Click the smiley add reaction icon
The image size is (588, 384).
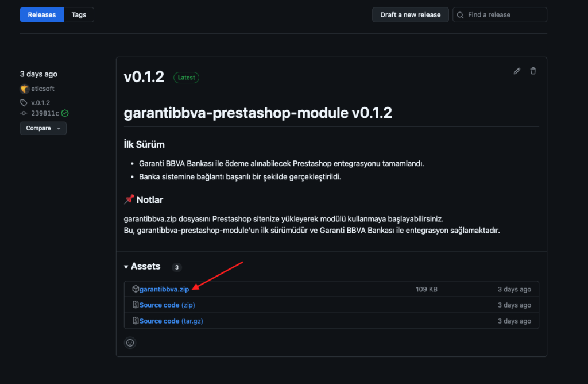tap(130, 343)
